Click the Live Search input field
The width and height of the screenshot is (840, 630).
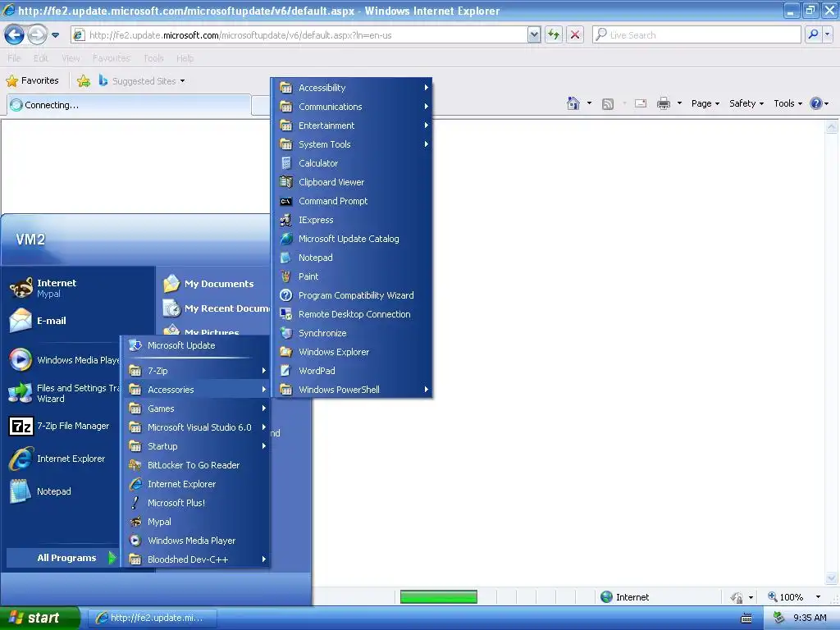(696, 34)
